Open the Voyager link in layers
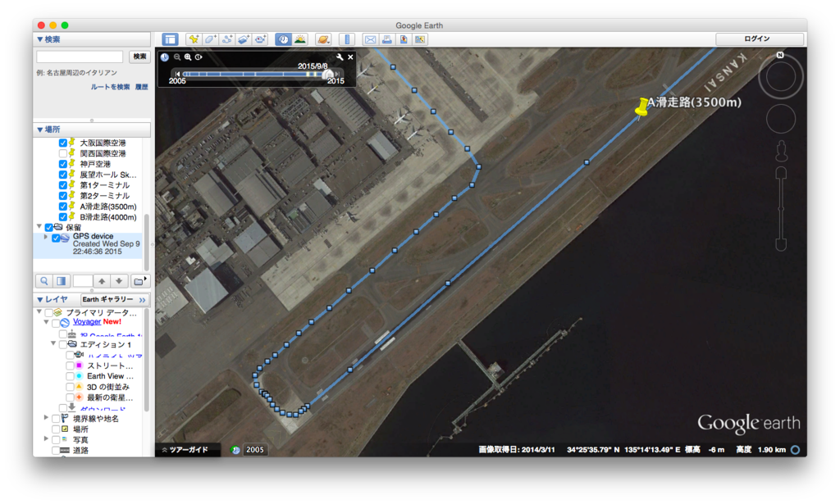This screenshot has width=840, height=504. tap(87, 321)
